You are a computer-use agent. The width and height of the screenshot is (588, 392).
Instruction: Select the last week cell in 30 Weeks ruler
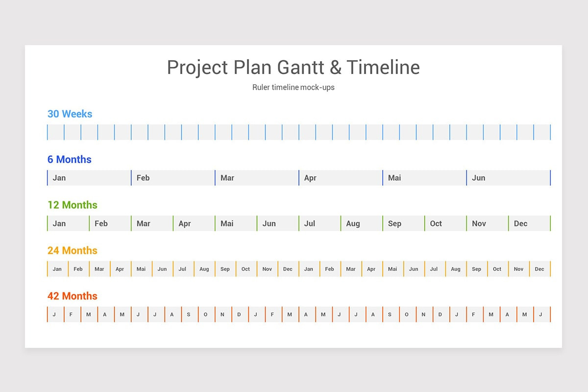(542, 132)
